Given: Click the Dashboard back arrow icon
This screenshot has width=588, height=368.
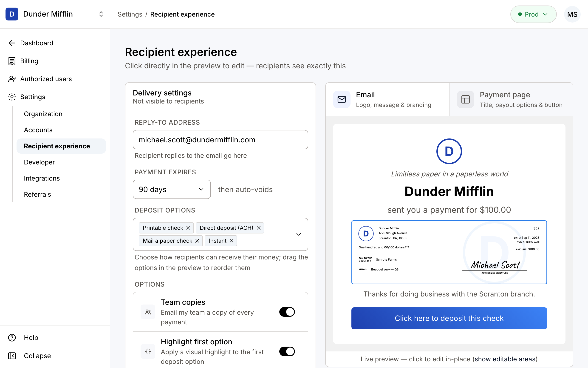Looking at the screenshot, I should [12, 43].
